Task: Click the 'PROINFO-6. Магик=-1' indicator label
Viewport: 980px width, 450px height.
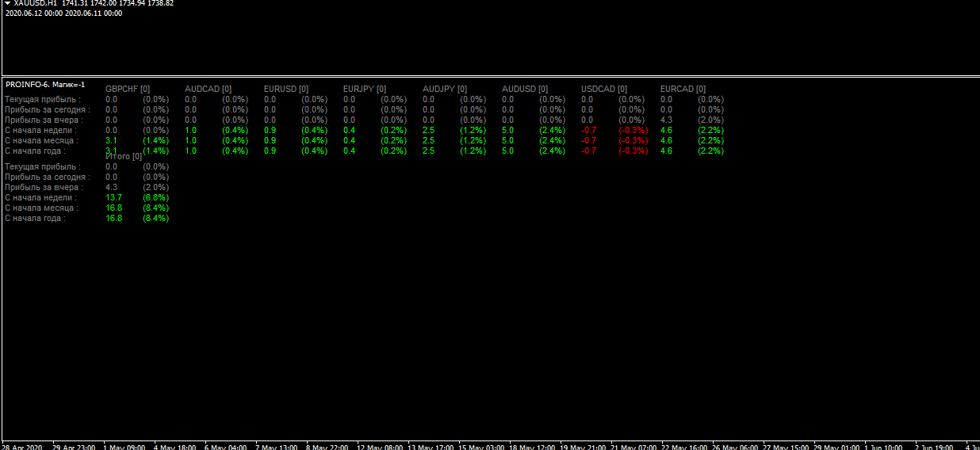Action: tap(45, 85)
